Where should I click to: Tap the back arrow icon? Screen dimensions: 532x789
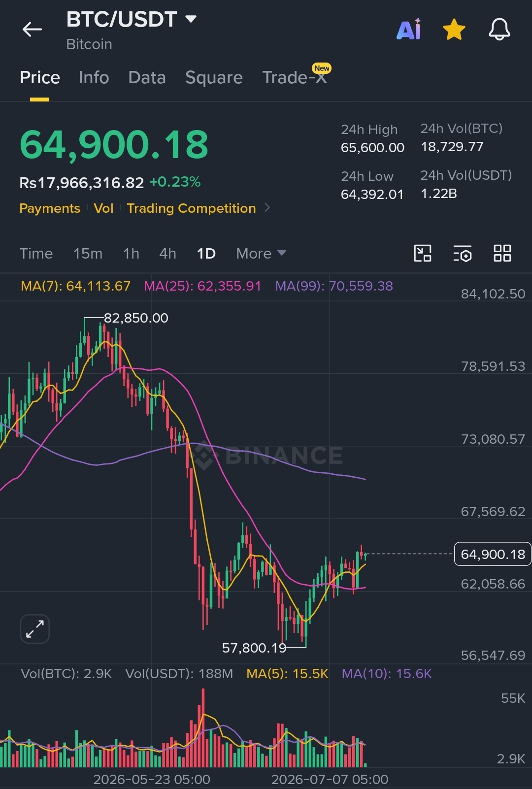[x=32, y=30]
